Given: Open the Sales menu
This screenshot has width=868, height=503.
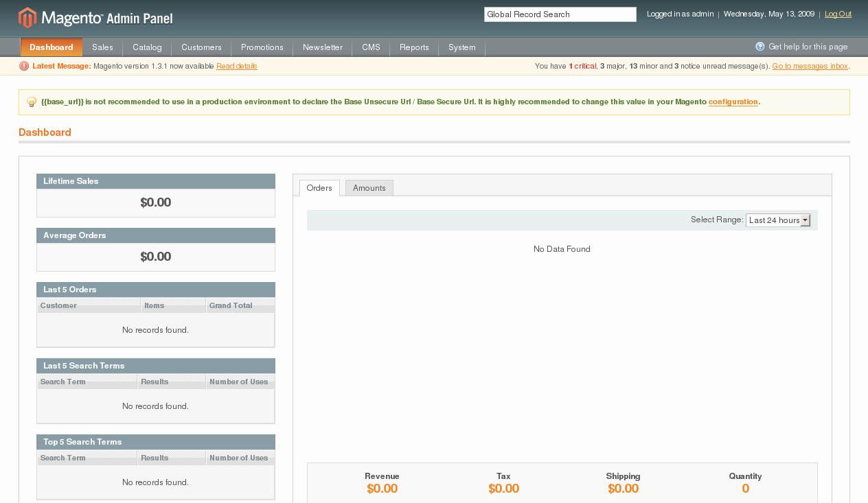Looking at the screenshot, I should pyautogui.click(x=102, y=47).
